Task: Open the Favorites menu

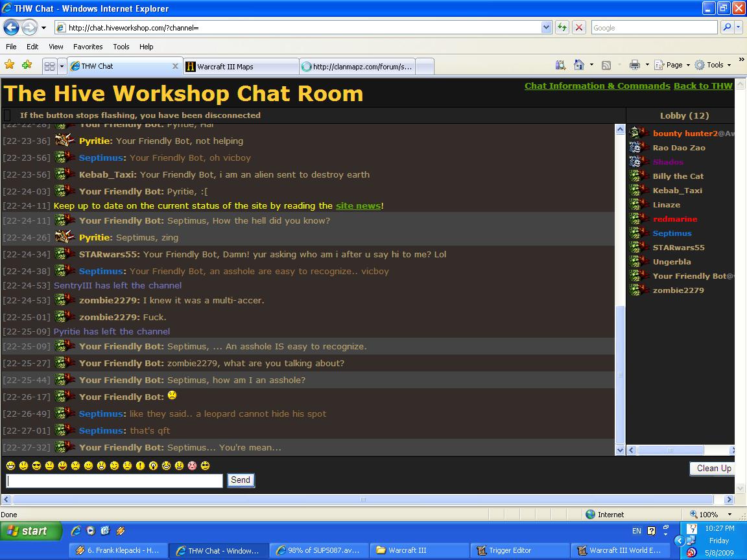Action: point(88,47)
